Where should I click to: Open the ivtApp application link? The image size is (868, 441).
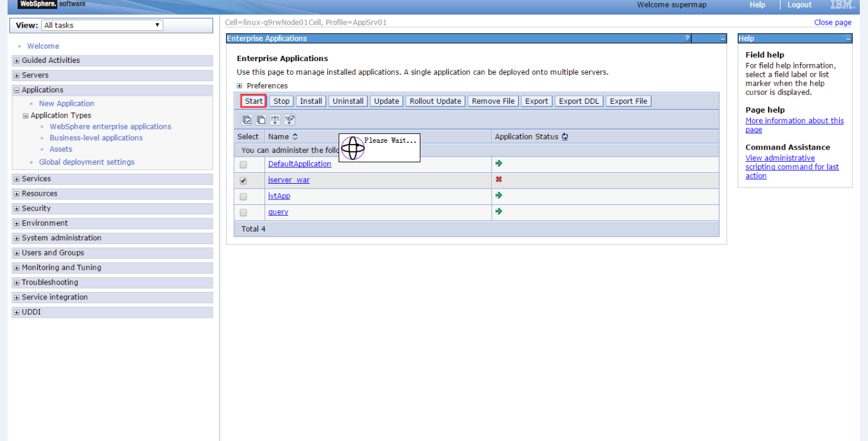279,196
